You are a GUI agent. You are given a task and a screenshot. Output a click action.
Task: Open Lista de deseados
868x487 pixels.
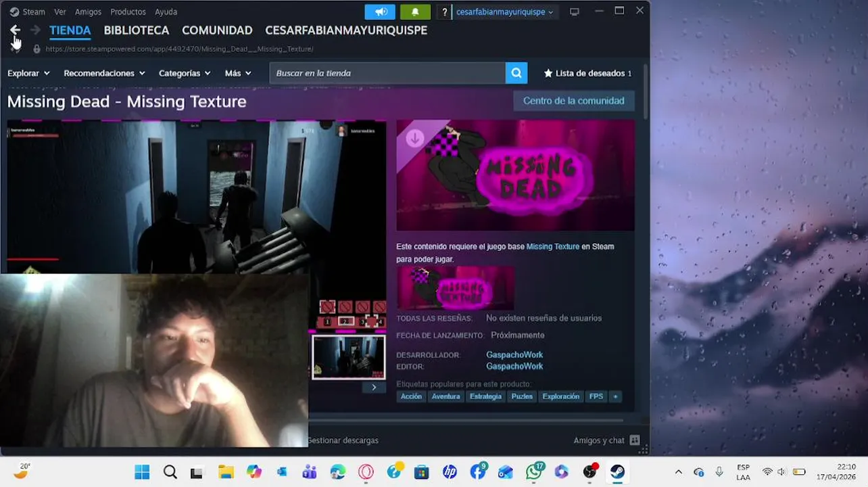(x=587, y=73)
